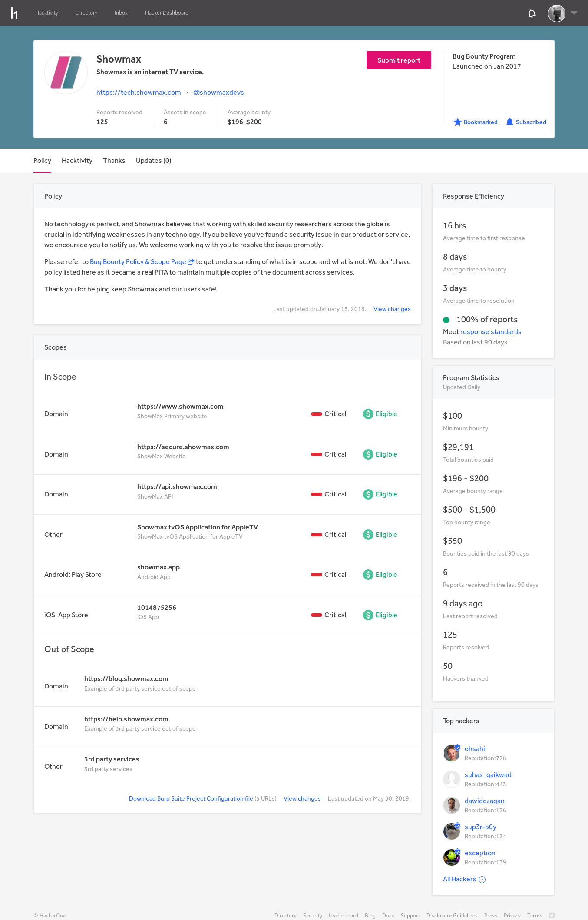Open Hacker Dashboard in the top navigation
Screen dimensions: 588x920
coord(167,13)
